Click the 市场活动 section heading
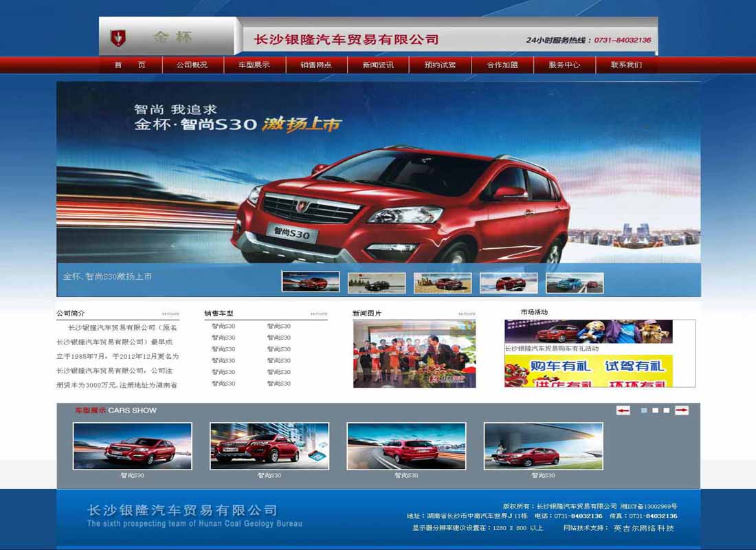This screenshot has width=756, height=550. (534, 312)
